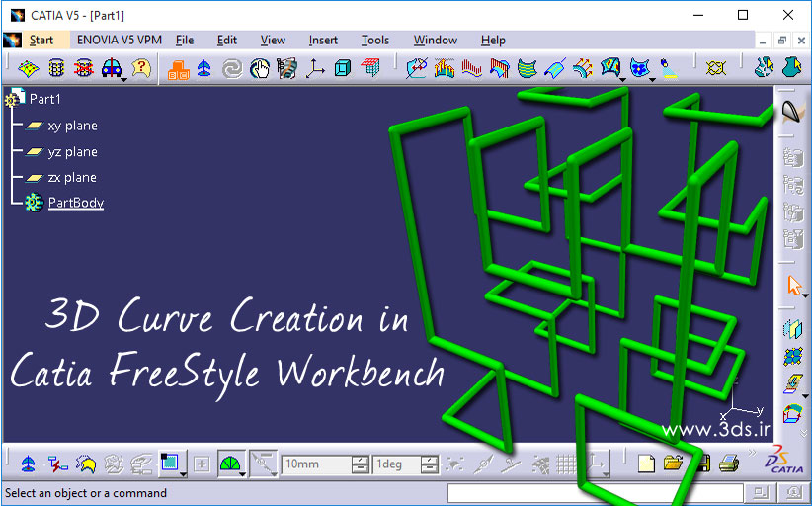Screen dimensions: 812x506
Task: Click the teal solid shape icon at toolbar end
Action: [792, 68]
